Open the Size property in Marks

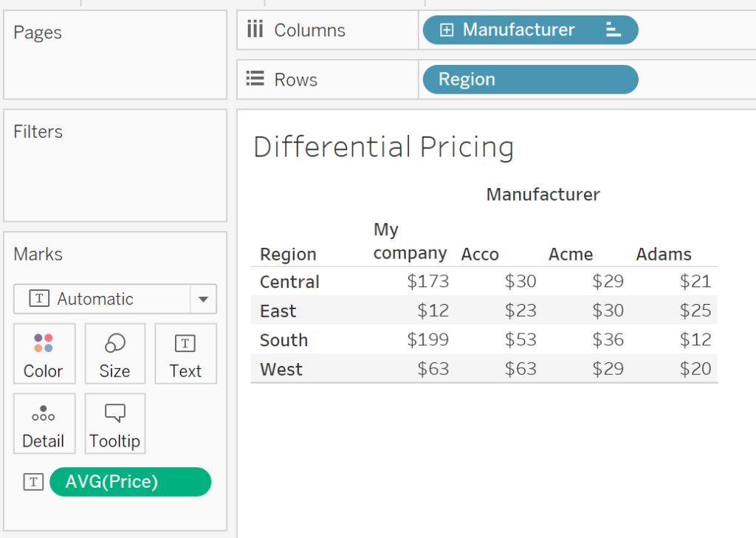pos(114,354)
